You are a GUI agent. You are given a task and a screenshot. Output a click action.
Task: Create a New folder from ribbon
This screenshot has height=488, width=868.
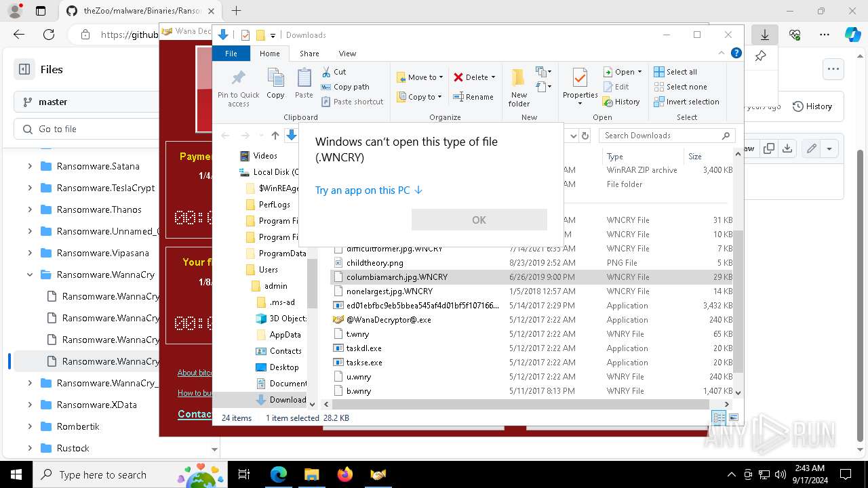tap(519, 87)
